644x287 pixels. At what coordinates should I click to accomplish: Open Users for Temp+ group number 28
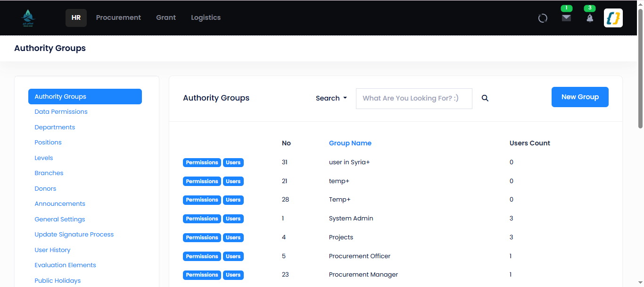pos(233,200)
